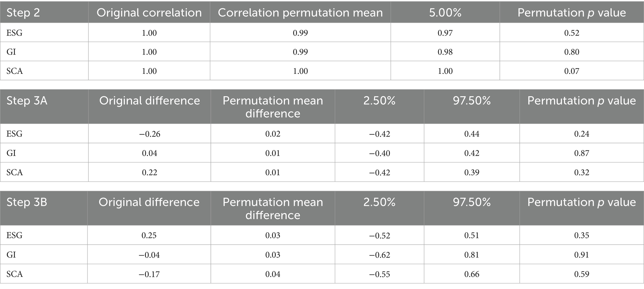
Task: Click the ESG 0.97 cell in Step 2
Action: pyautogui.click(x=445, y=33)
